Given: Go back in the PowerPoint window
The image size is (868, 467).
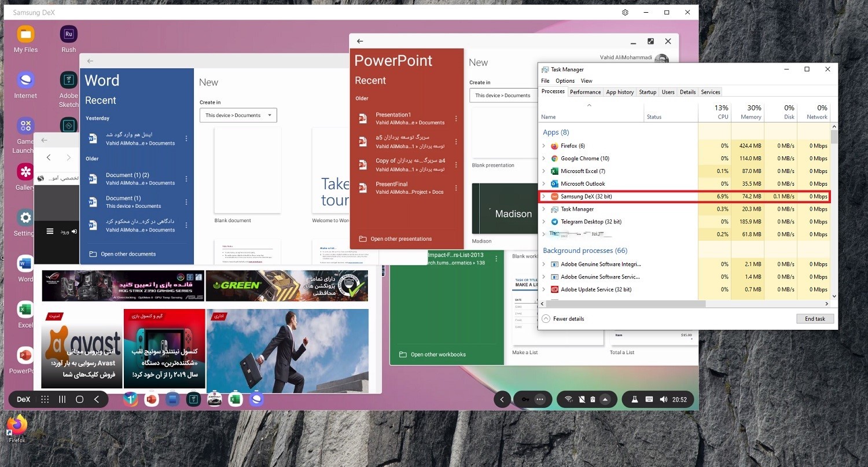Looking at the screenshot, I should click(360, 41).
